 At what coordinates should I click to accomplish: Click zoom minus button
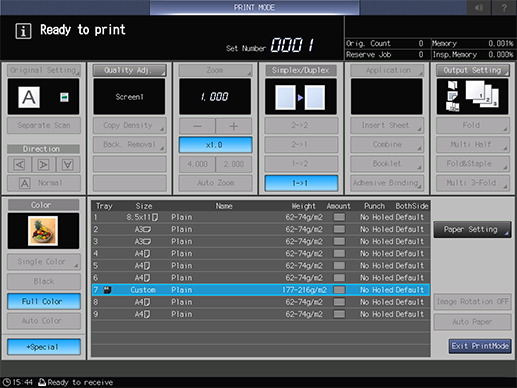[x=197, y=126]
